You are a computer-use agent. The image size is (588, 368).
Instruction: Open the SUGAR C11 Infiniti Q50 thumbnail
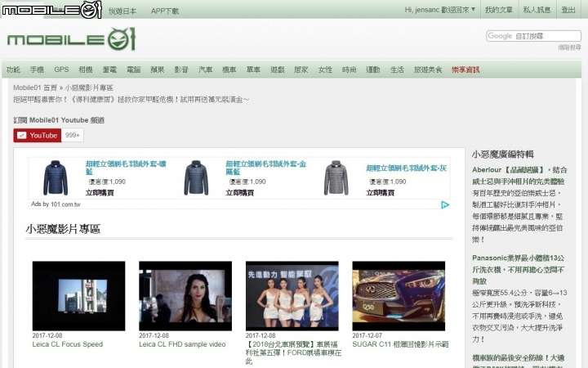(399, 296)
